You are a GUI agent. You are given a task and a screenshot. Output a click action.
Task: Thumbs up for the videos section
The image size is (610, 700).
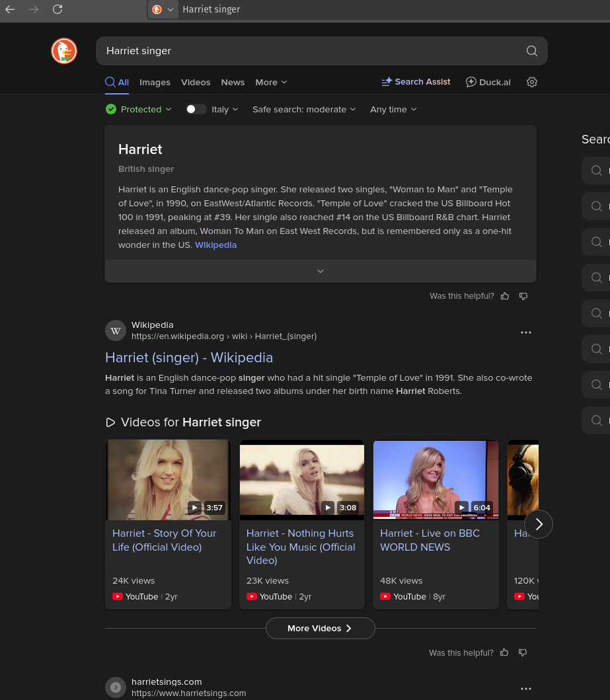click(x=504, y=652)
